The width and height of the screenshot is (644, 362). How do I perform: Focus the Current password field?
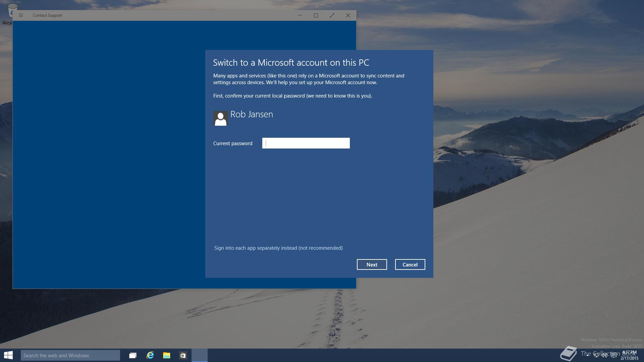(306, 143)
